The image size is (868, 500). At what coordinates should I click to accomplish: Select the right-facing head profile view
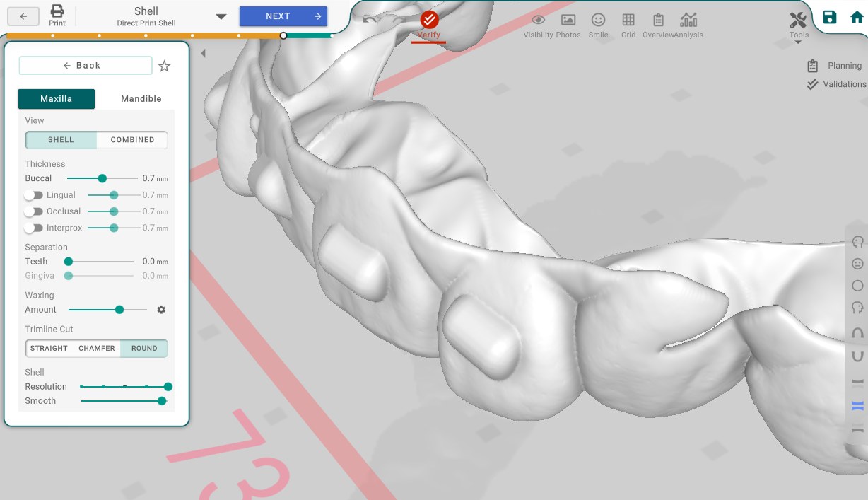(857, 308)
